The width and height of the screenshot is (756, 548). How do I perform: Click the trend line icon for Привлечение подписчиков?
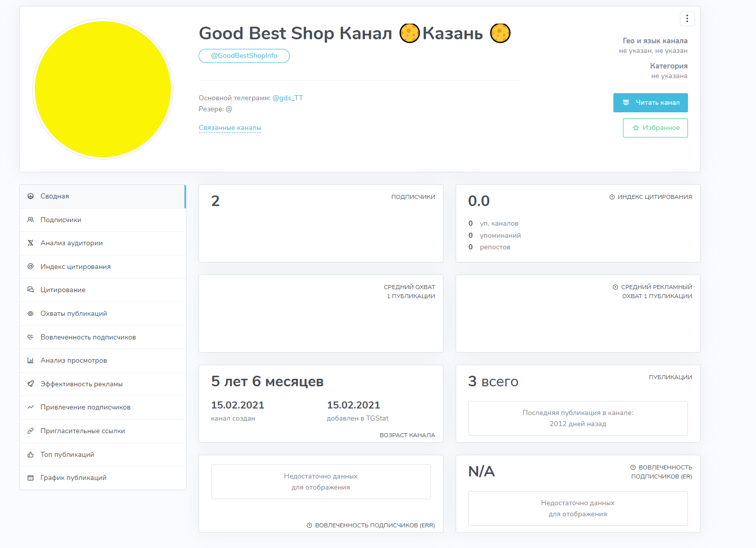(30, 407)
